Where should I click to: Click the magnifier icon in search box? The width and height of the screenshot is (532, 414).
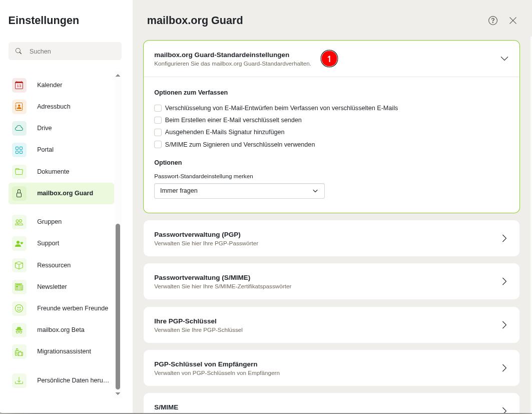click(19, 51)
